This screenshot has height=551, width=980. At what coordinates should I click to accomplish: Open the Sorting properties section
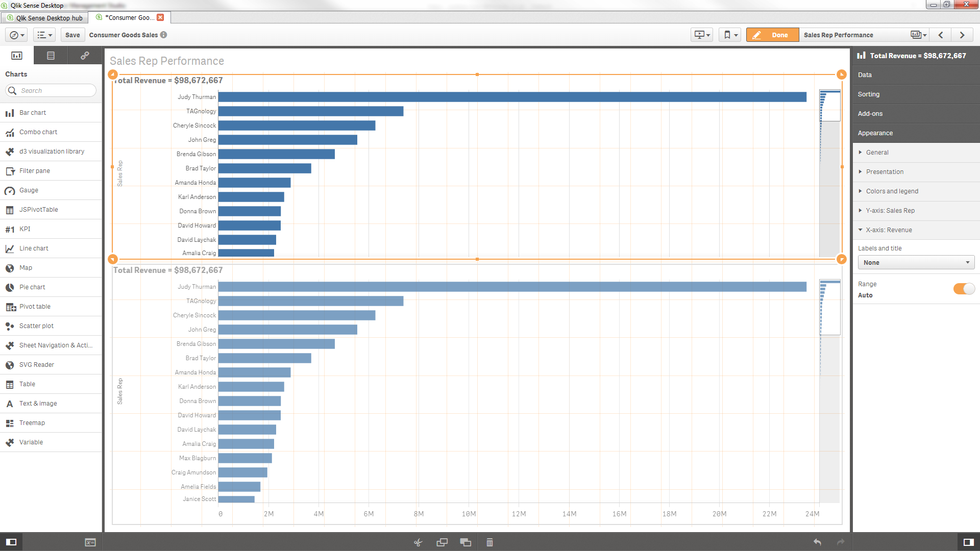[x=916, y=94]
